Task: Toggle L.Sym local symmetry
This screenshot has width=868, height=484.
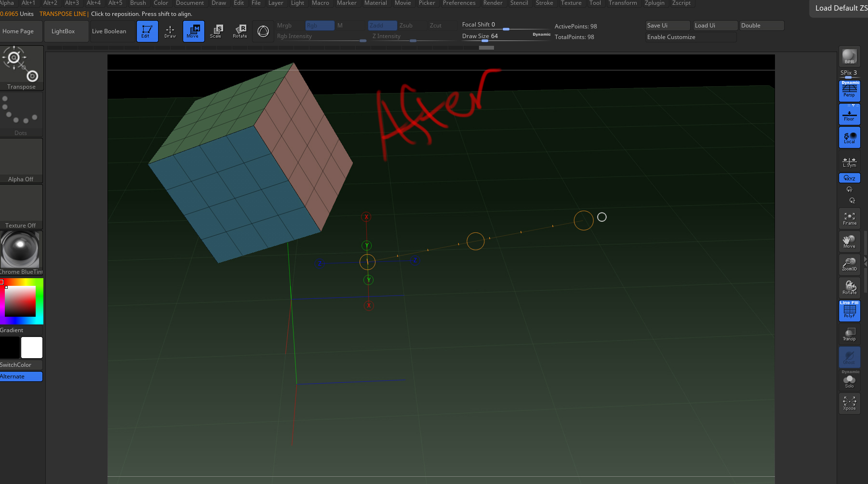Action: click(849, 161)
